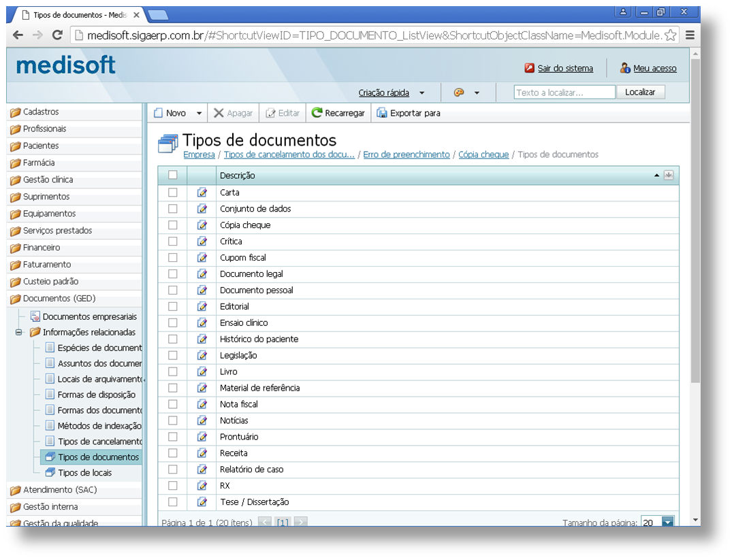The height and width of the screenshot is (560, 734).
Task: Open the Chrome hamburger menu
Action: tap(690, 35)
